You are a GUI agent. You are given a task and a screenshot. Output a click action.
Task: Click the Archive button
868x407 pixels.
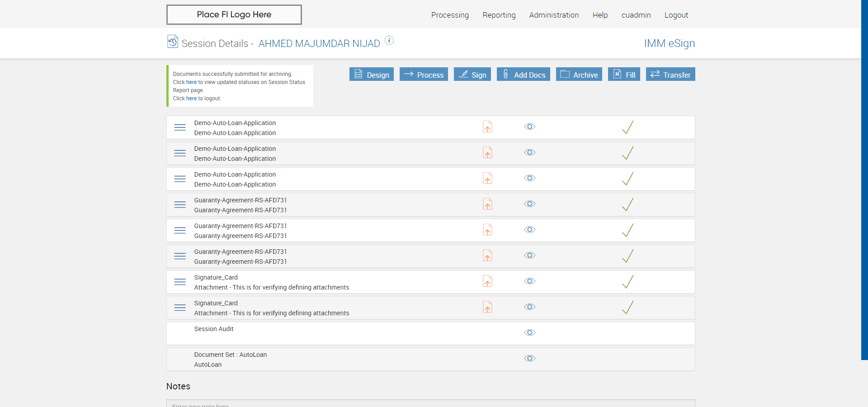pos(579,75)
